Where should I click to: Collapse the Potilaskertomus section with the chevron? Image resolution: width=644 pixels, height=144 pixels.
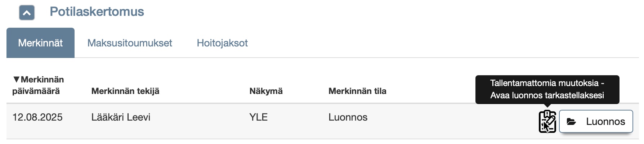[27, 13]
